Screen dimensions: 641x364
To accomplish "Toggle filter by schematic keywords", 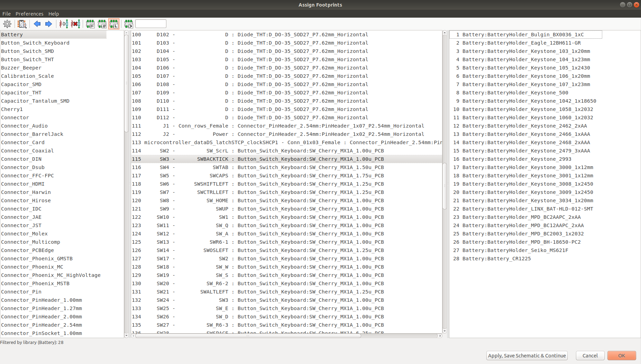I will point(90,24).
